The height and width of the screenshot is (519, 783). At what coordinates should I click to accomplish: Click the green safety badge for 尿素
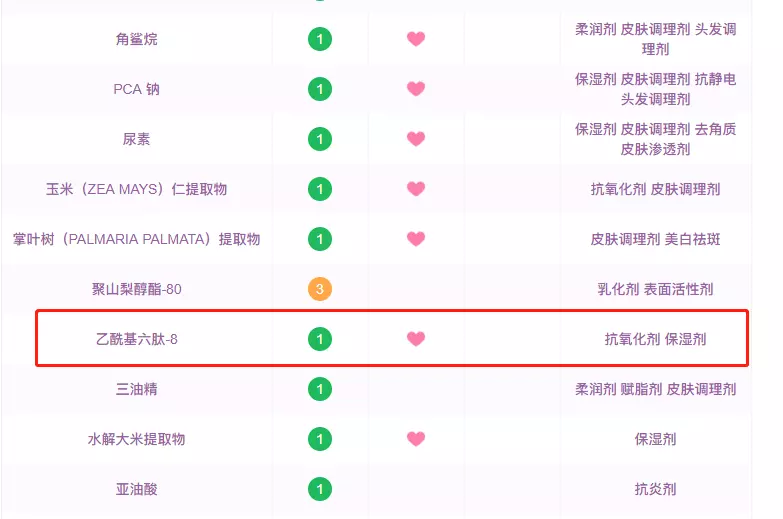(320, 139)
